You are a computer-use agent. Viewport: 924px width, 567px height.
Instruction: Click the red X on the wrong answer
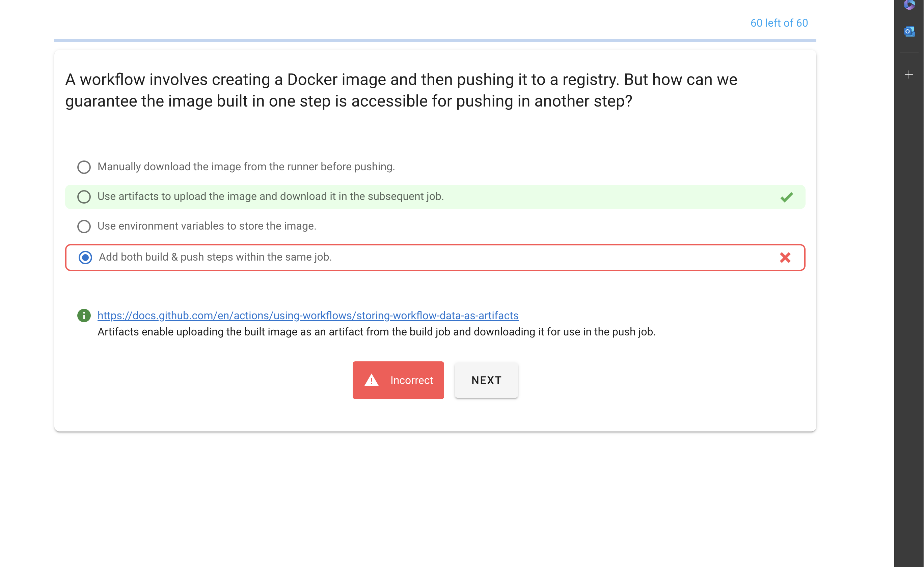pos(785,258)
